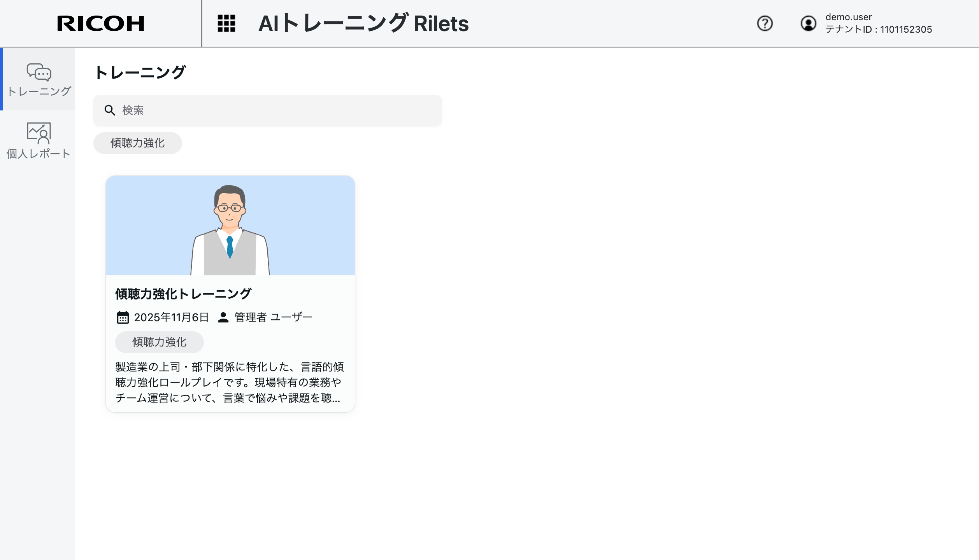979x560 pixels.
Task: Select the トレーニング sidebar label
Action: coord(39,91)
